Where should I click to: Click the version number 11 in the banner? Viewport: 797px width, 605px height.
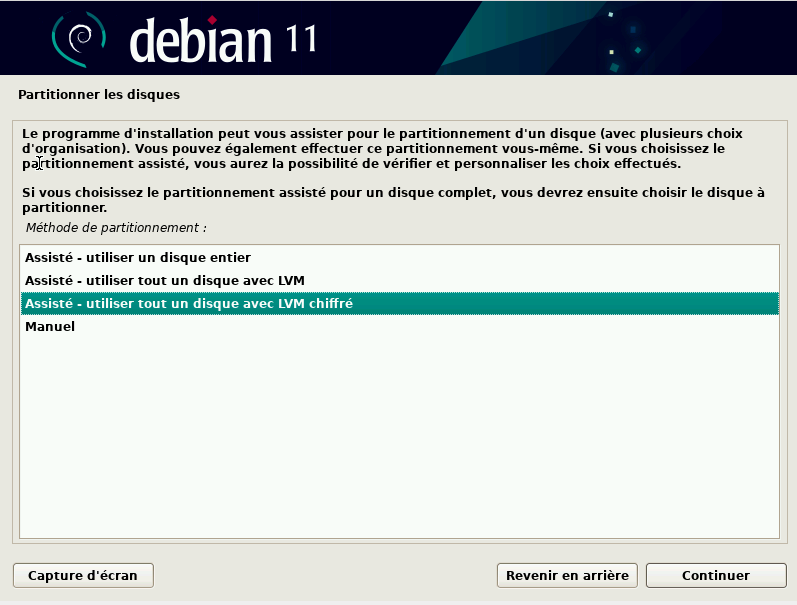click(x=298, y=38)
